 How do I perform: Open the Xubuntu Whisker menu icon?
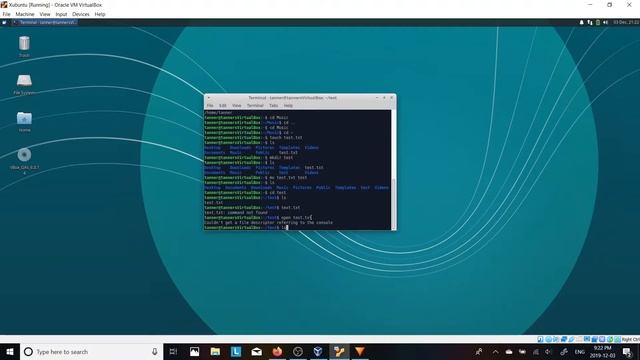(4, 22)
